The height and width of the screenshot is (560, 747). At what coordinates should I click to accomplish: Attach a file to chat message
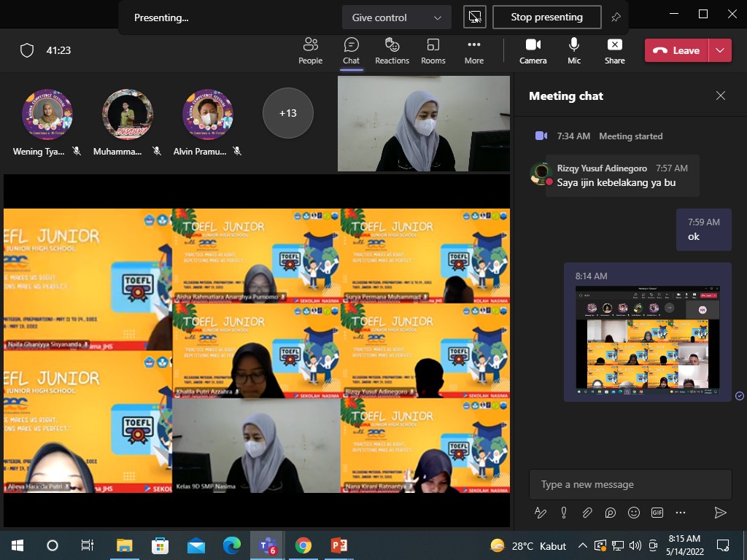click(x=587, y=513)
